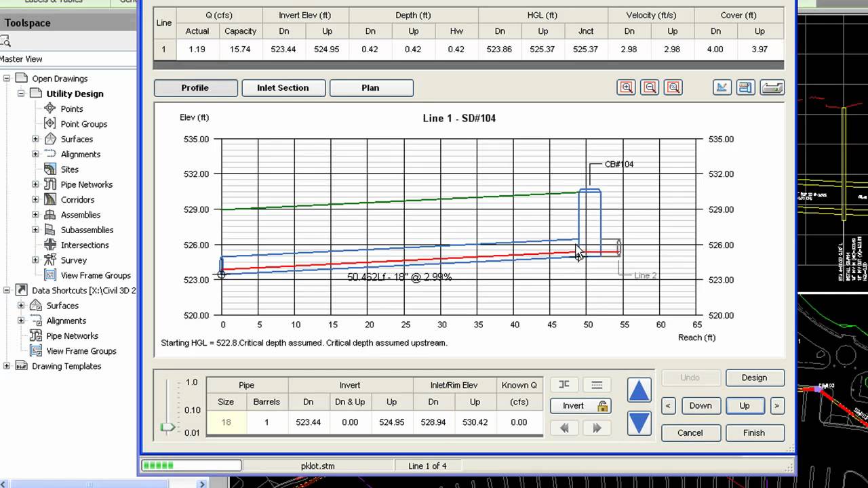Switch to the Inlet Section view
The height and width of the screenshot is (488, 868).
pos(283,88)
